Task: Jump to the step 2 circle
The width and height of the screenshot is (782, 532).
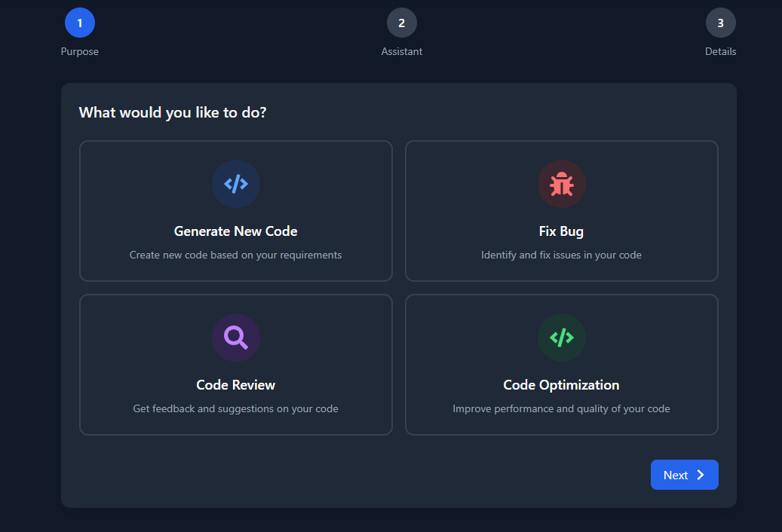Action: [402, 23]
